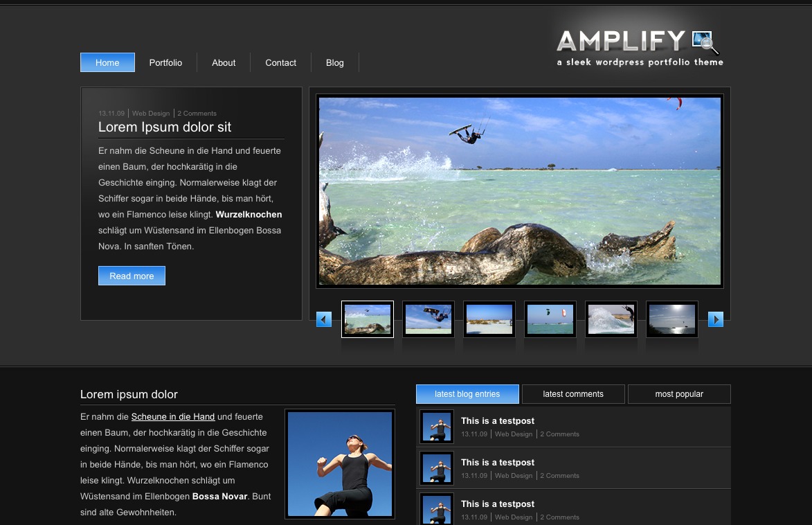Click the bold text Bossa Novar
The height and width of the screenshot is (525, 812).
219,497
